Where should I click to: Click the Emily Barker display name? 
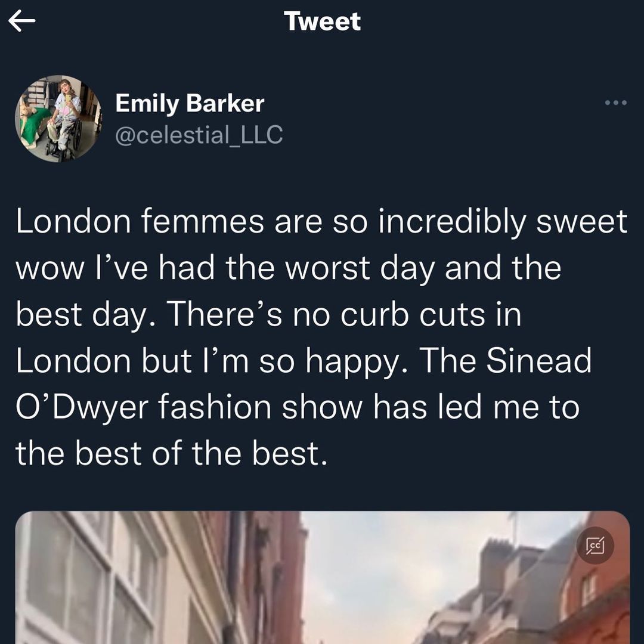tap(189, 104)
